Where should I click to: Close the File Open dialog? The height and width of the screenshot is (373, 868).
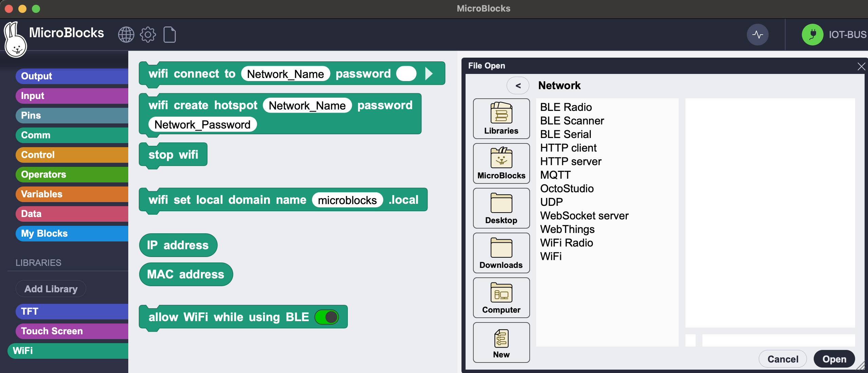pyautogui.click(x=861, y=66)
